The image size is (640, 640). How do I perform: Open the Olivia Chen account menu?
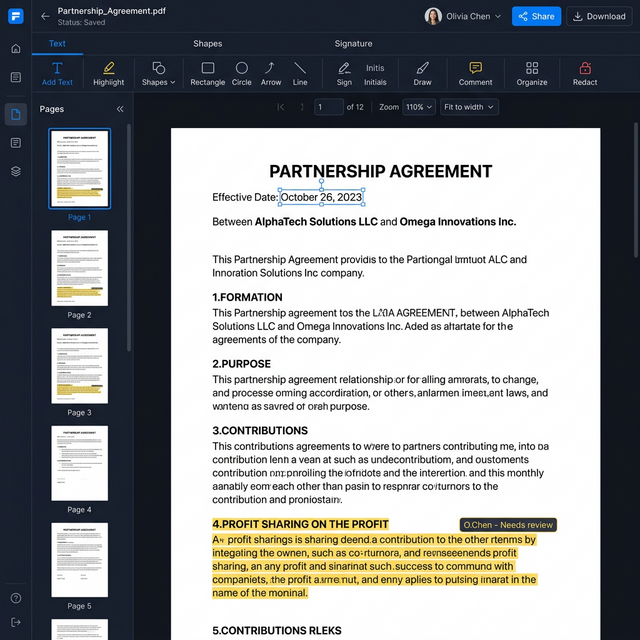(463, 16)
